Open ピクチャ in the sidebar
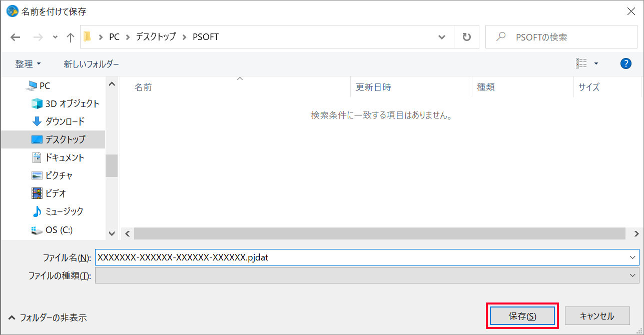644x335 pixels. (59, 175)
